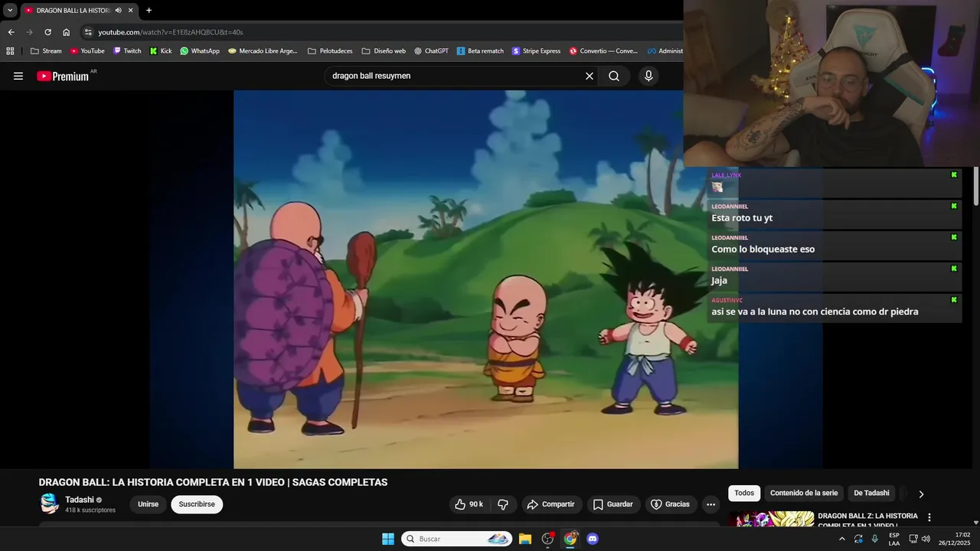The height and width of the screenshot is (551, 980).
Task: Open the YouTube bookmark
Action: click(87, 51)
